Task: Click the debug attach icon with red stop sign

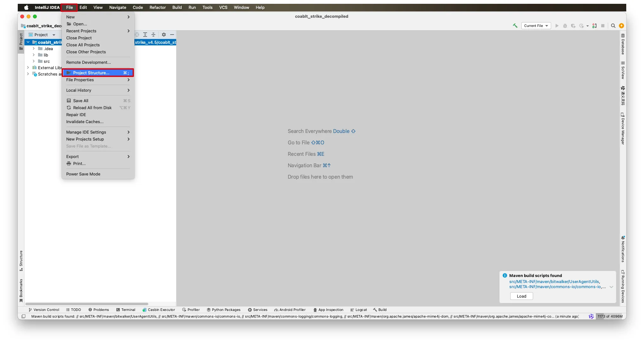Action: [x=594, y=26]
